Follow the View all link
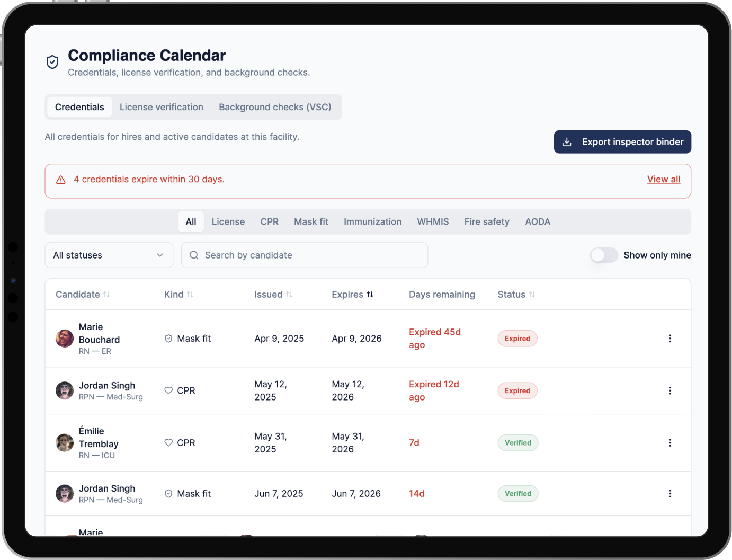 [x=664, y=180]
